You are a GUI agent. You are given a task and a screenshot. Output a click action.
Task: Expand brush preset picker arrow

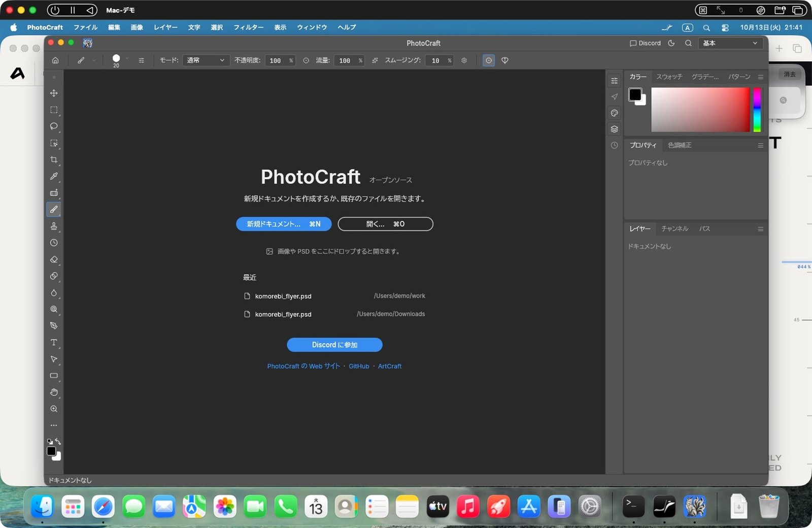pos(127,59)
